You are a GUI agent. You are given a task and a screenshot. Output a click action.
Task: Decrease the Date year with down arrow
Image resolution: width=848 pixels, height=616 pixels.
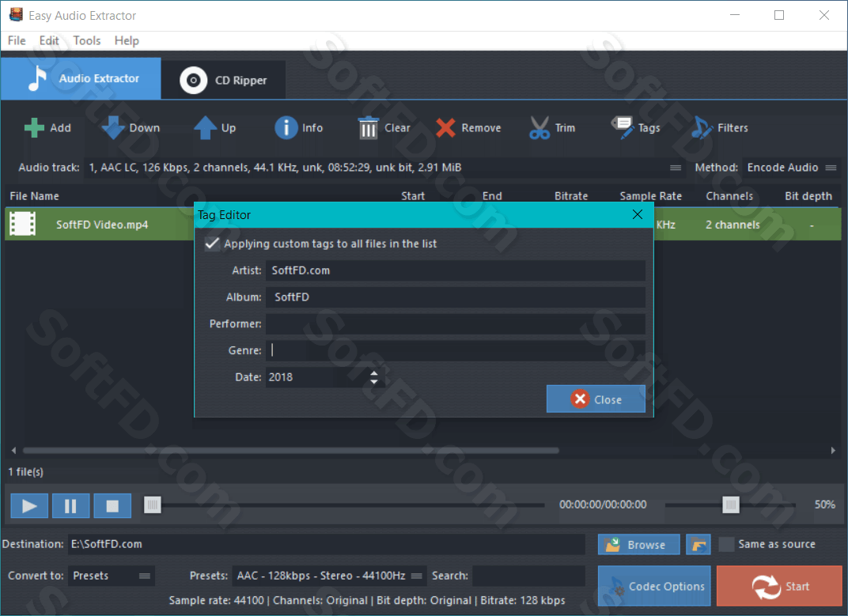pos(373,381)
